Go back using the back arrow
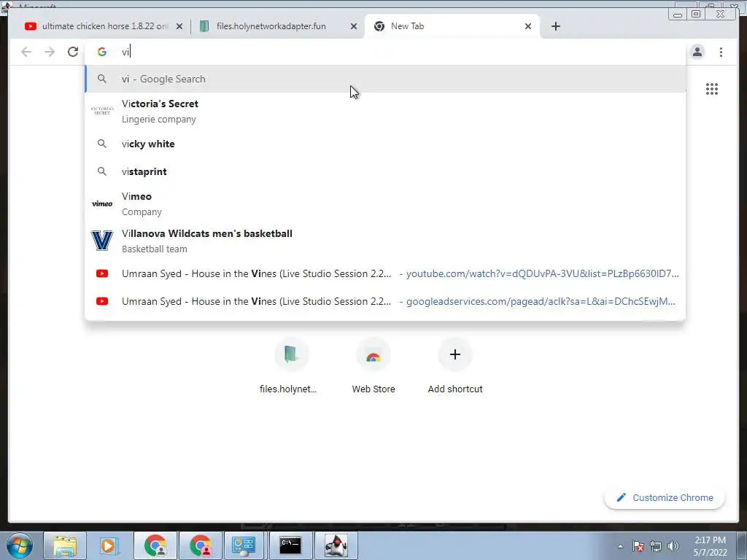 [26, 52]
